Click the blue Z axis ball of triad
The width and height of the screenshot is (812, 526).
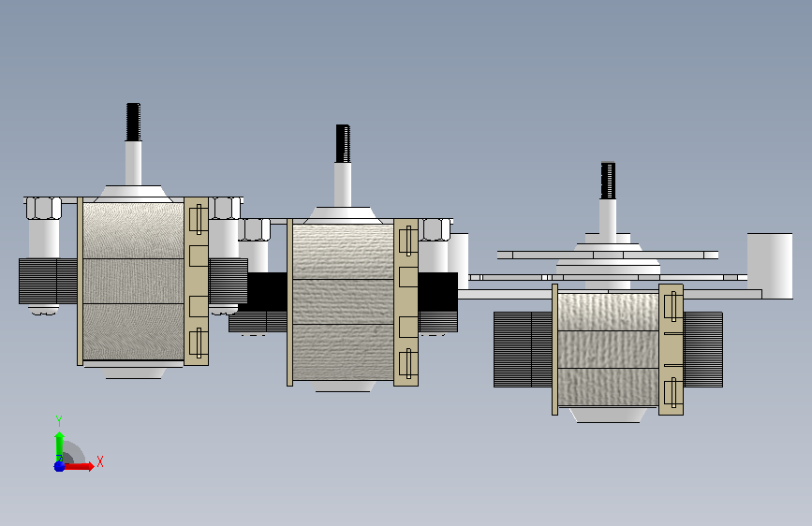[59, 466]
